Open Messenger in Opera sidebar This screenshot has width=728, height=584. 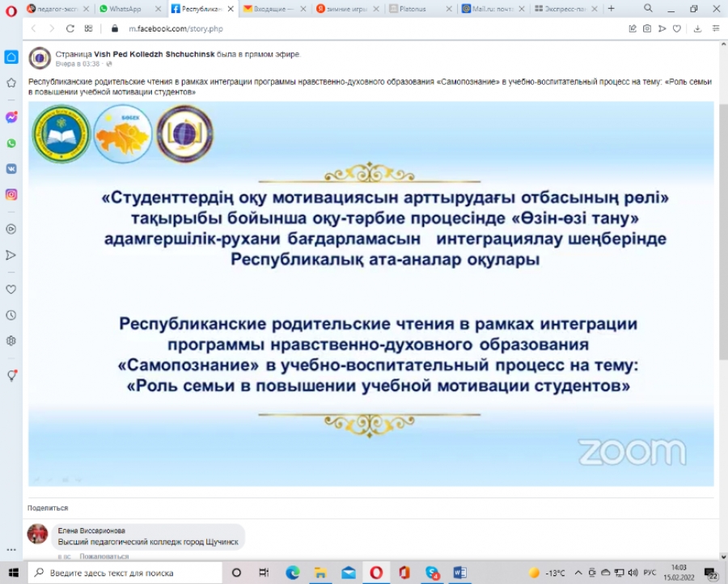[x=11, y=117]
